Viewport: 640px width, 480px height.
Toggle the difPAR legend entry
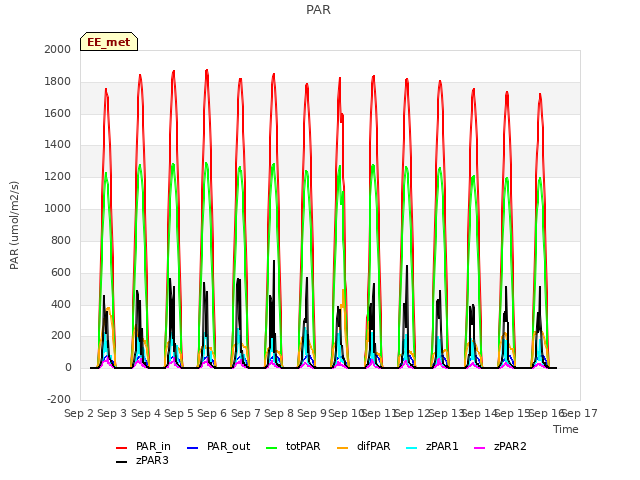[x=364, y=447]
